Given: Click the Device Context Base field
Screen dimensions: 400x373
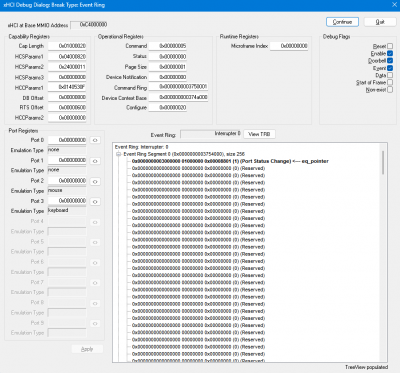Looking at the screenshot, I should tap(178, 97).
